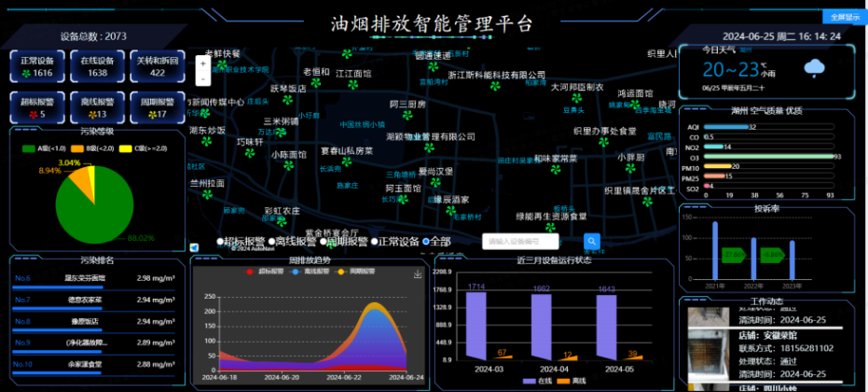The width and height of the screenshot is (868, 392).
Task: Download the 周排放趋势 chart image
Action: coord(418,273)
